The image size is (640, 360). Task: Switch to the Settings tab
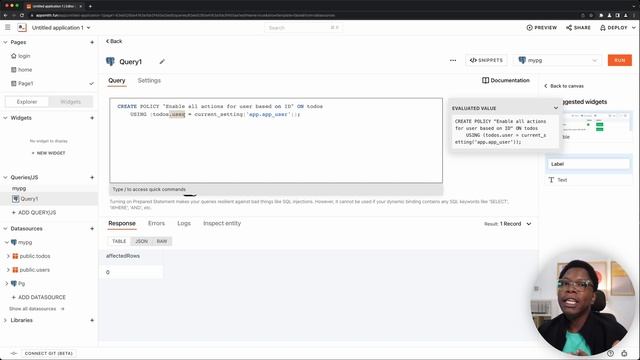(149, 80)
